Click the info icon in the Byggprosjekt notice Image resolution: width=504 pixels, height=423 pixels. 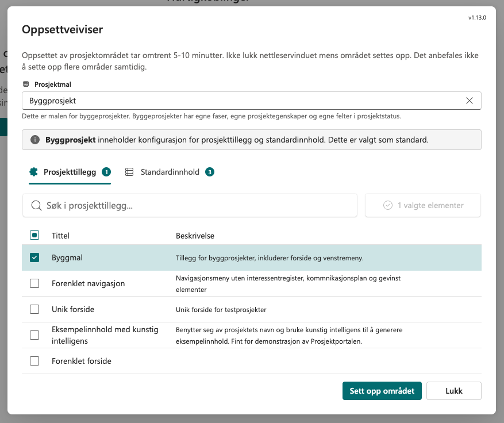[35, 140]
